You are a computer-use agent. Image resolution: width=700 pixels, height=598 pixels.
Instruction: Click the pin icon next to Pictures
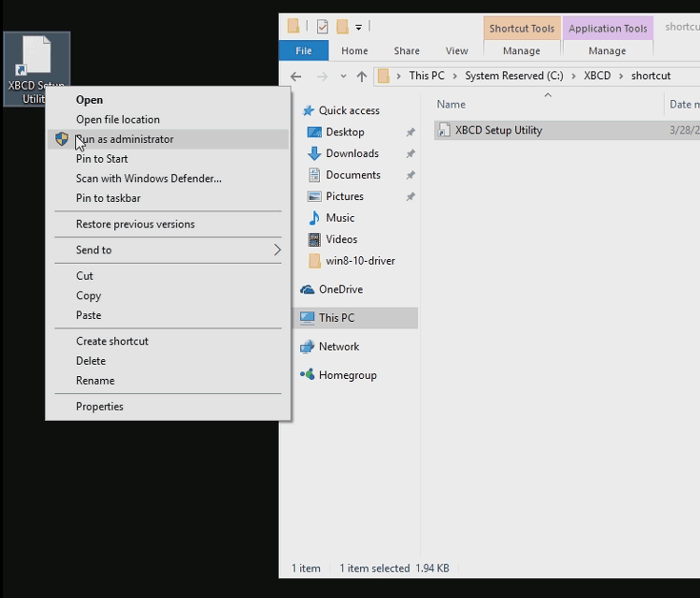pyautogui.click(x=410, y=196)
